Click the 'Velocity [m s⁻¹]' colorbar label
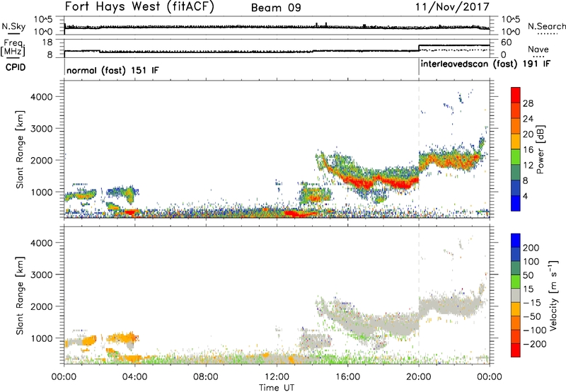The width and height of the screenshot is (566, 392). pyautogui.click(x=553, y=295)
